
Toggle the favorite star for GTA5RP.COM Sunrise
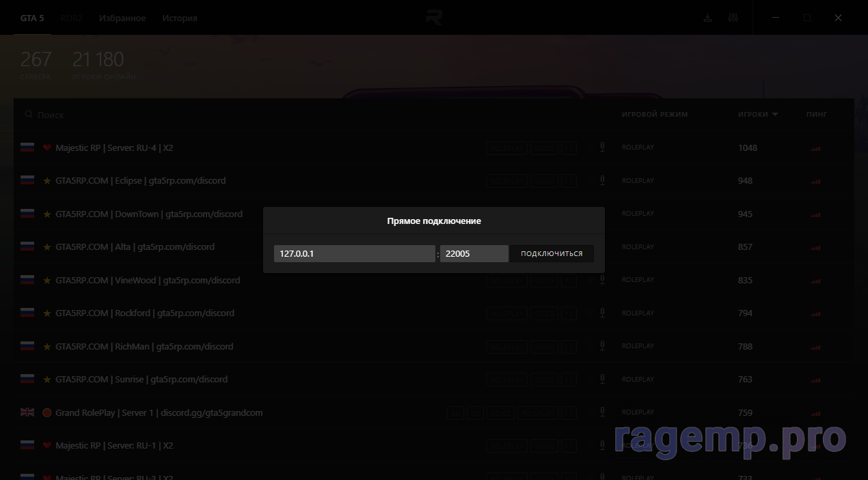pos(47,380)
